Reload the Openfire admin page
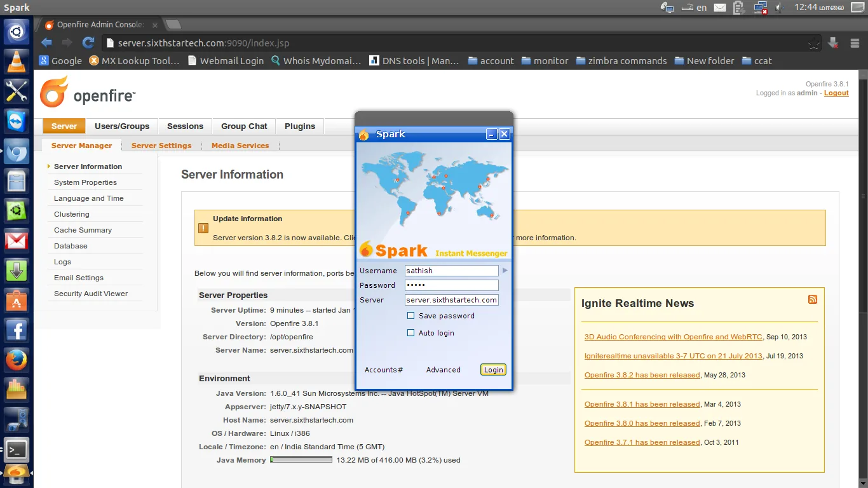The image size is (868, 488). pyautogui.click(x=88, y=43)
